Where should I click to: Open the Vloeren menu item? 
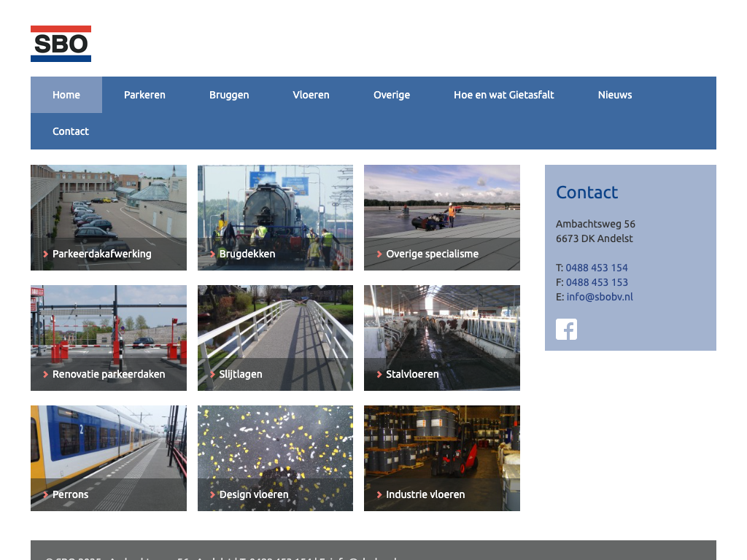311,95
